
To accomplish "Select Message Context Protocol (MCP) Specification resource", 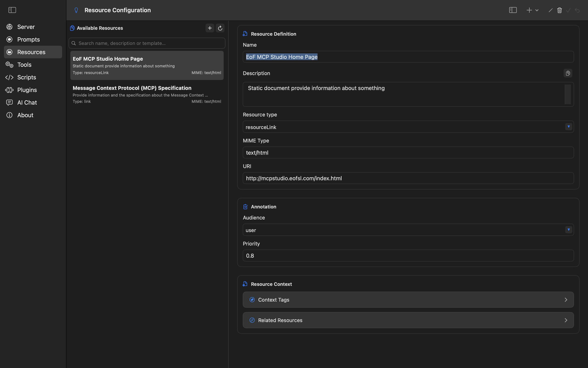I will 147,95.
